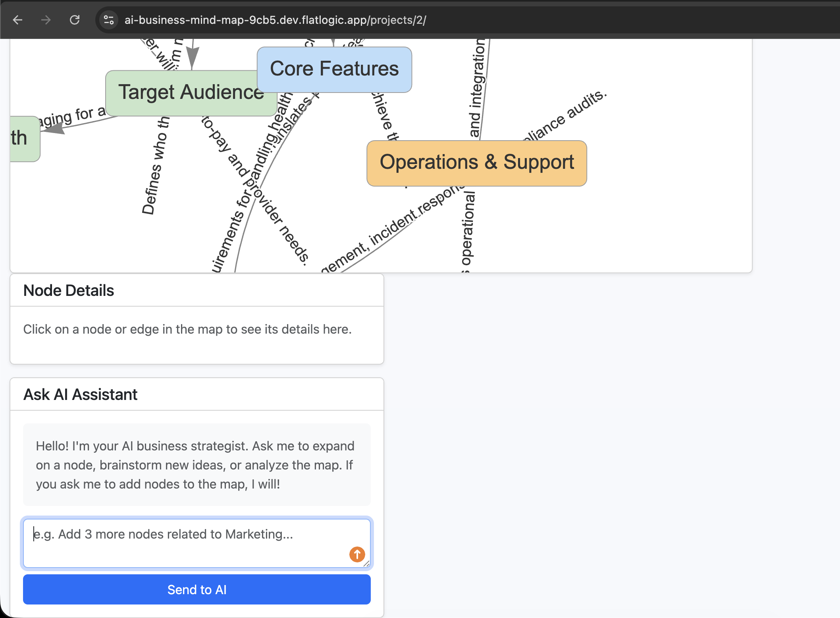The image size is (840, 618).
Task: Click the "and integration" edge label
Action: click(x=477, y=89)
